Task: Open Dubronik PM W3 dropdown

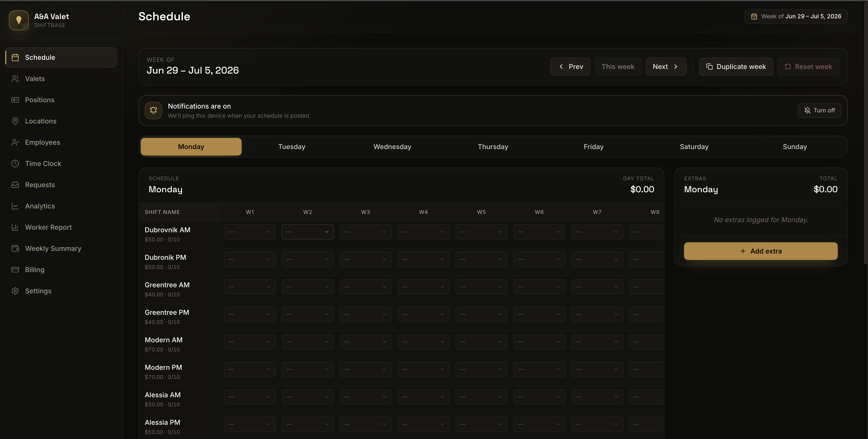Action: pyautogui.click(x=365, y=259)
